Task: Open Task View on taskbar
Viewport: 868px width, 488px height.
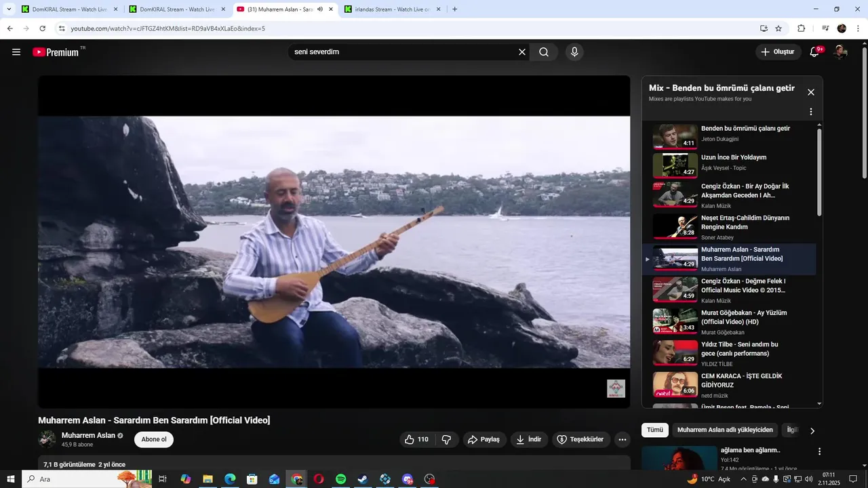Action: click(x=163, y=479)
